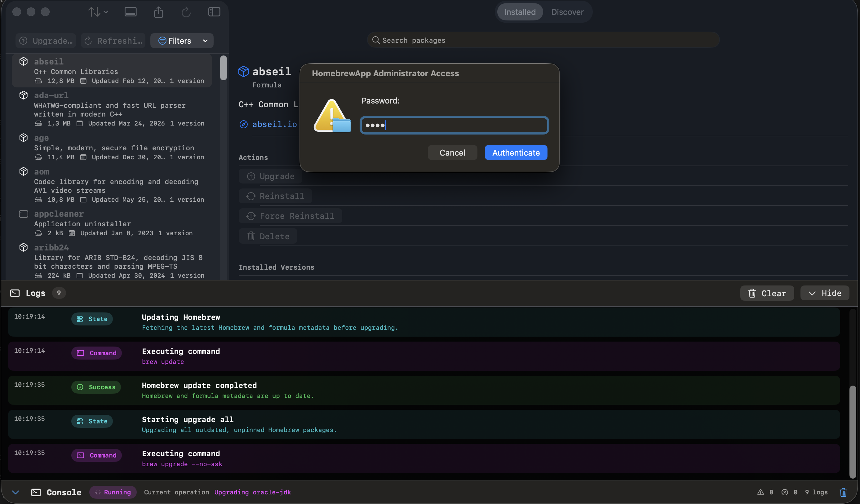Select the appcleaner cask in list

tap(112, 223)
